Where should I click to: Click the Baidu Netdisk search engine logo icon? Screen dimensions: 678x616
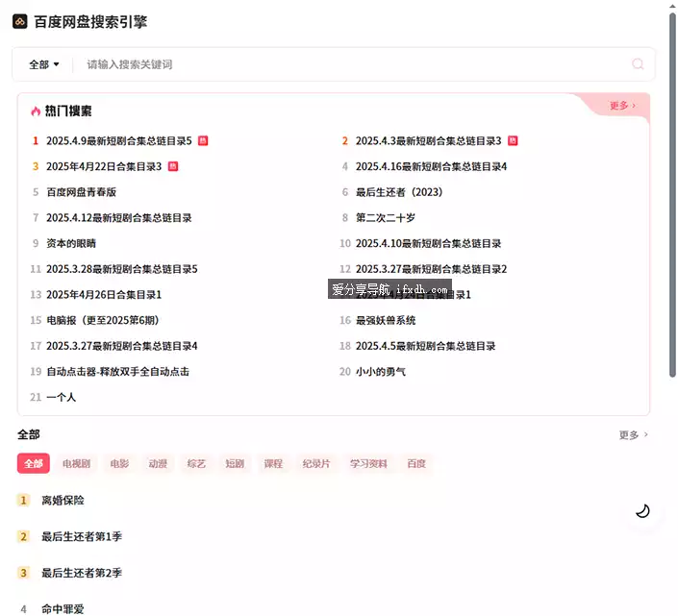pyautogui.click(x=20, y=21)
